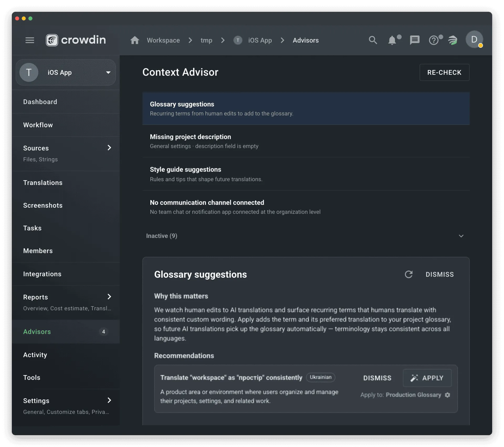Open Dashboard in the sidebar
The image size is (504, 447).
point(66,102)
